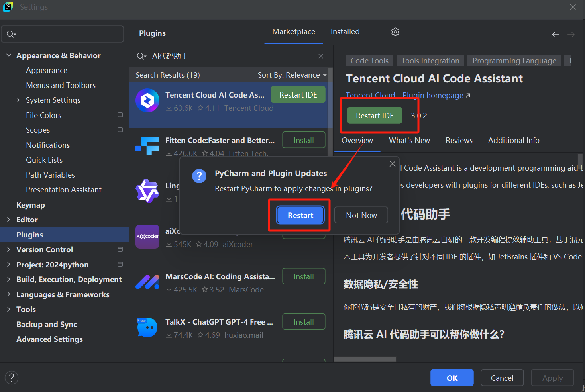Open Presentation Assistant settings page

tap(64, 190)
